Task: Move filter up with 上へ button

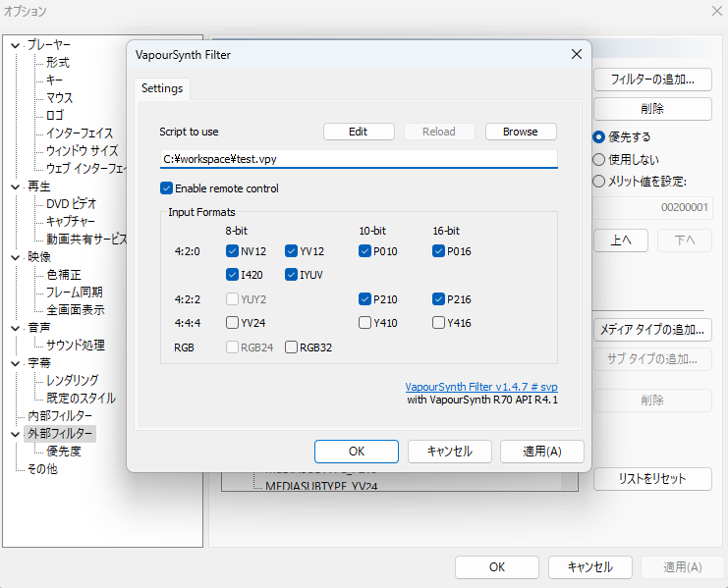Action: [621, 241]
